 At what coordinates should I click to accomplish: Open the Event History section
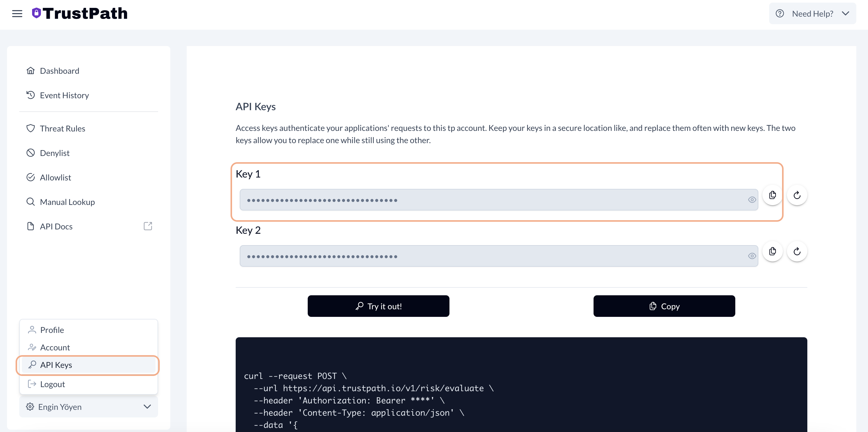point(64,95)
